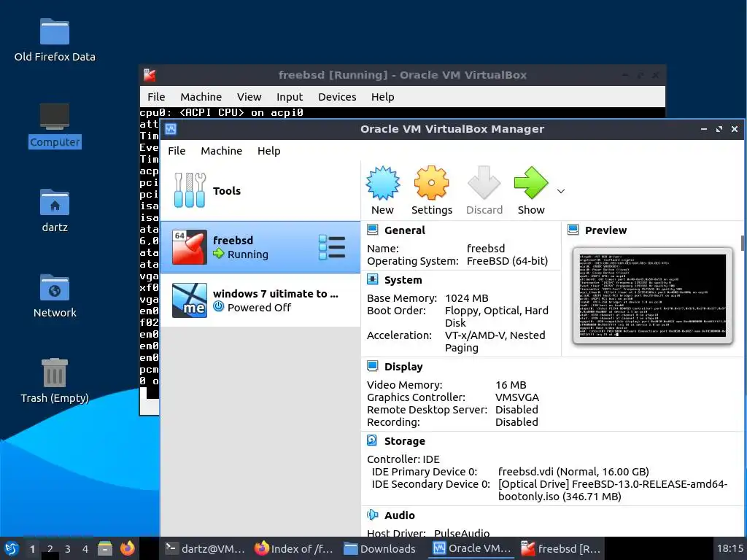This screenshot has height=560, width=747.
Task: Select the Computer desktop icon
Action: pyautogui.click(x=54, y=125)
